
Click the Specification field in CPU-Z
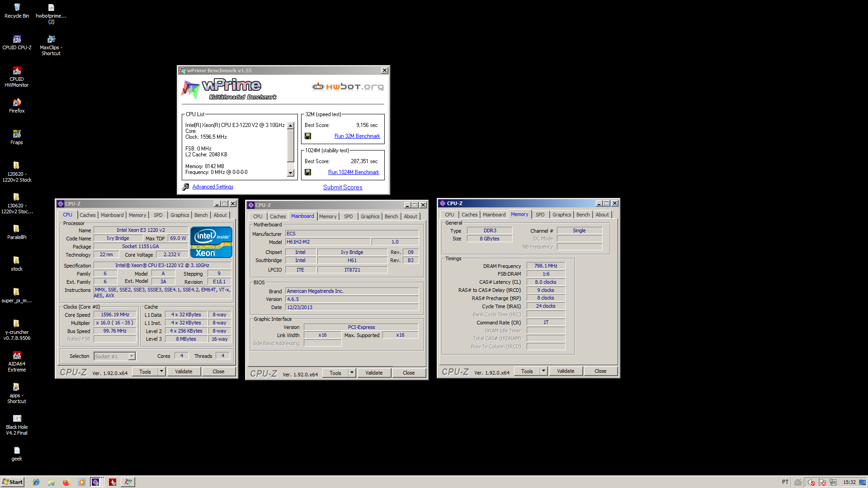click(x=162, y=266)
